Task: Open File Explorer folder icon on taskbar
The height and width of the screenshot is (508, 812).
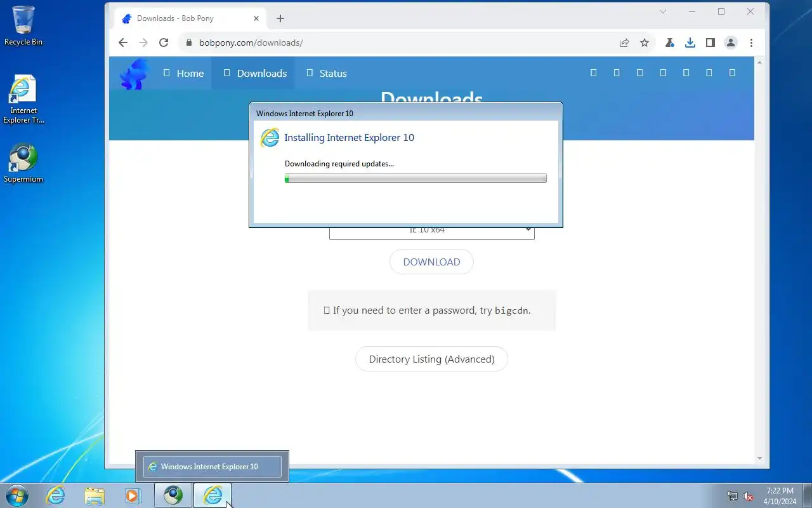Action: pos(95,495)
